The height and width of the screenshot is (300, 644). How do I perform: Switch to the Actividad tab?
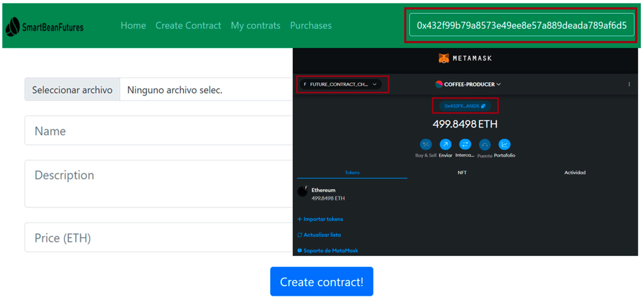point(574,173)
